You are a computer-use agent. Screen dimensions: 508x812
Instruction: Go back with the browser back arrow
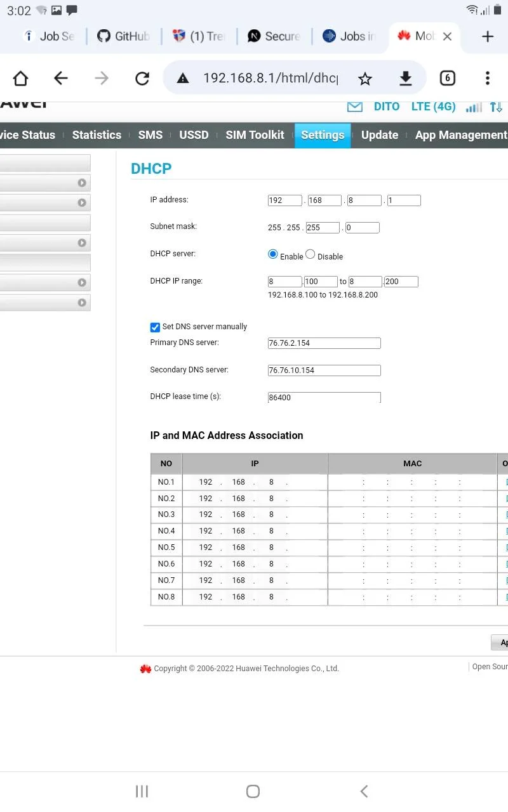click(60, 78)
